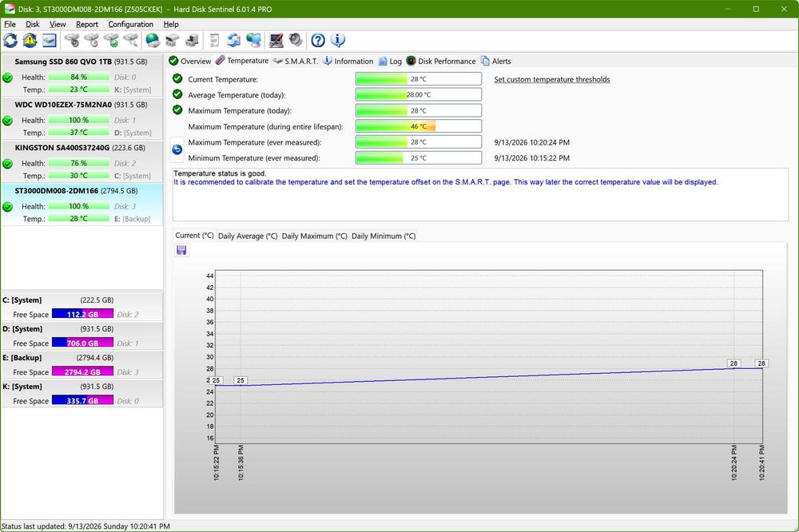
Task: Click the 2794.2 GB free space bar
Action: pos(82,372)
